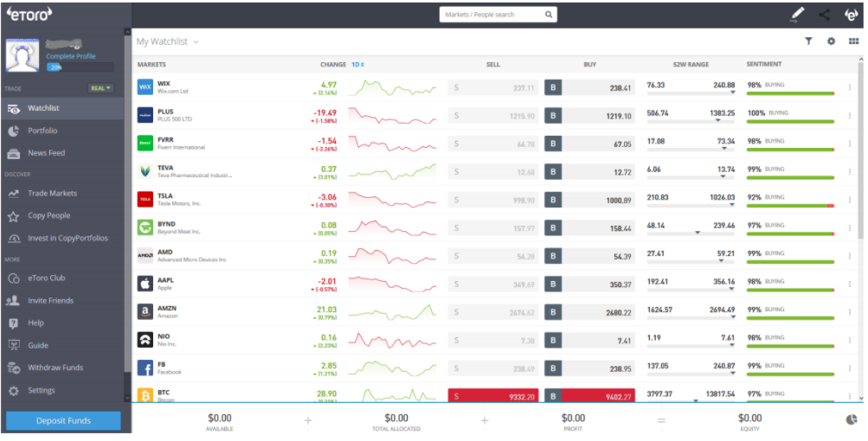Viewport: 868px width, 441px height.
Task: Click the share icon in top bar
Action: 824,15
